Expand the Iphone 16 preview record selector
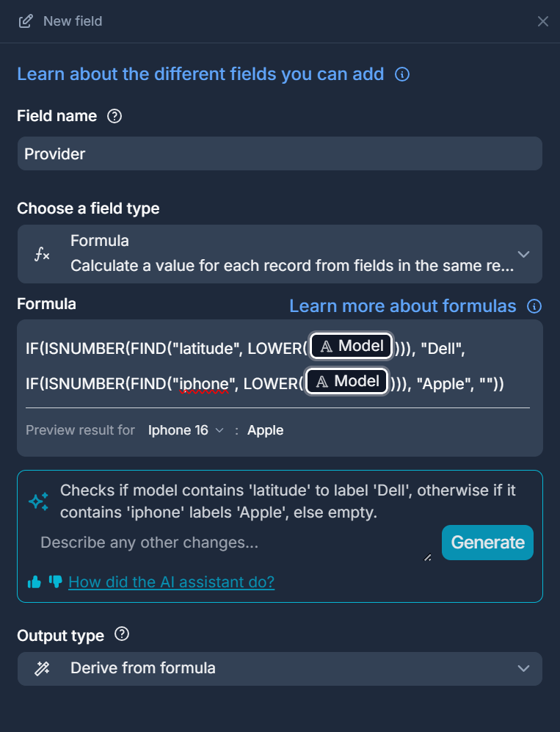Screen dimensions: 560x732 pos(186,430)
